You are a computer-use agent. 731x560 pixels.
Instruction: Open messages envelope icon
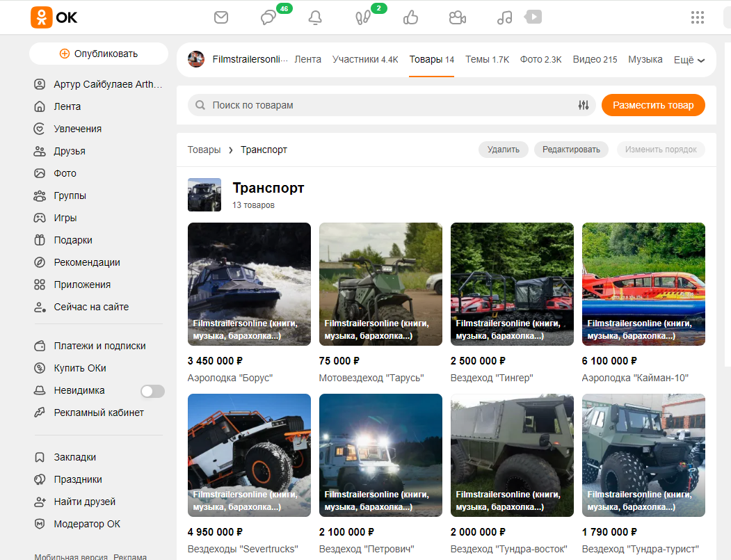[x=221, y=17]
